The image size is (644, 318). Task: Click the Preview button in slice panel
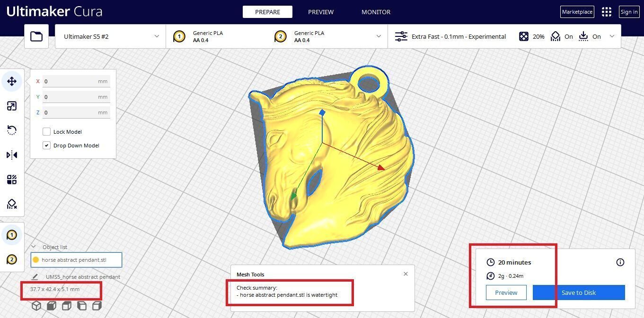506,292
